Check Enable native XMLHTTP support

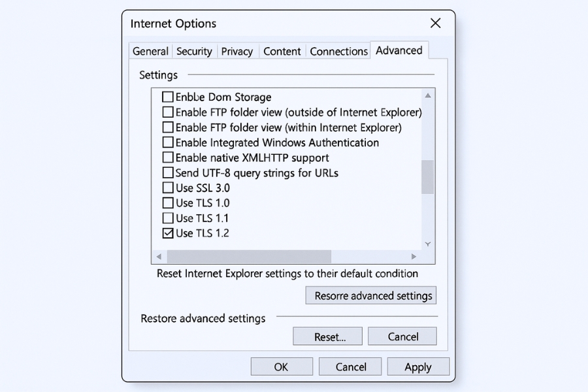pyautogui.click(x=168, y=157)
